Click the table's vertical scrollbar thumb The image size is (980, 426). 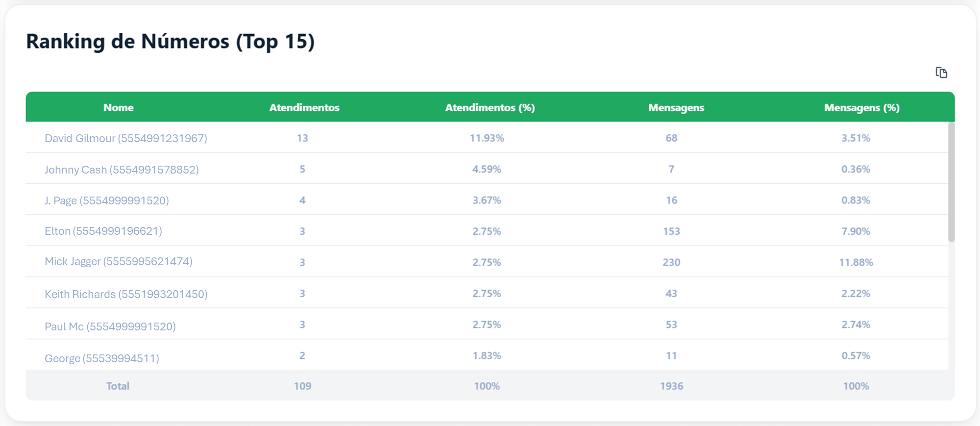point(951,182)
